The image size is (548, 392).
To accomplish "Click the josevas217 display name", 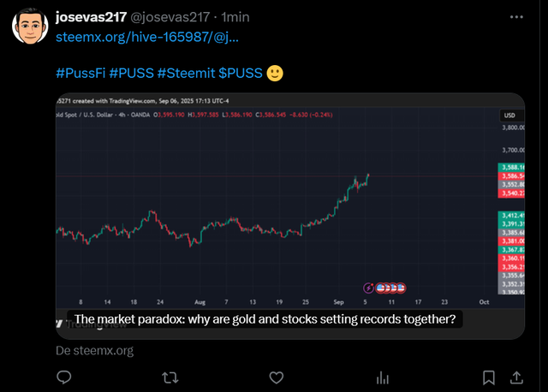I will click(92, 17).
